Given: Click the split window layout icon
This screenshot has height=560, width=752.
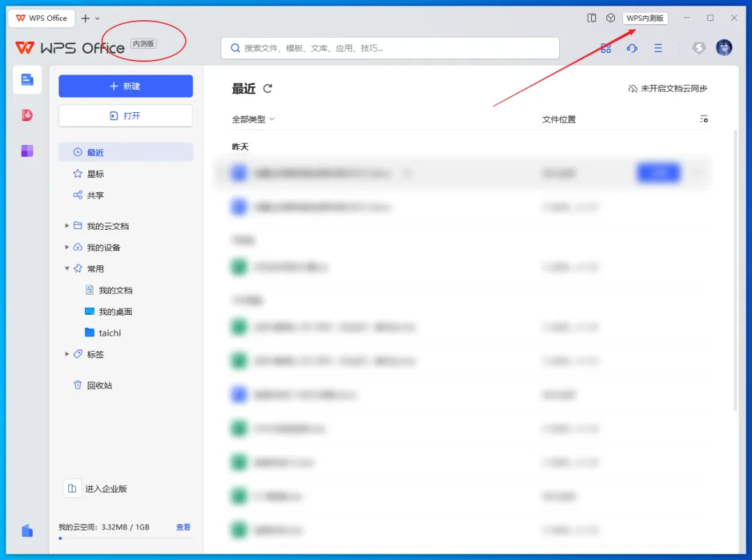Looking at the screenshot, I should coord(592,18).
